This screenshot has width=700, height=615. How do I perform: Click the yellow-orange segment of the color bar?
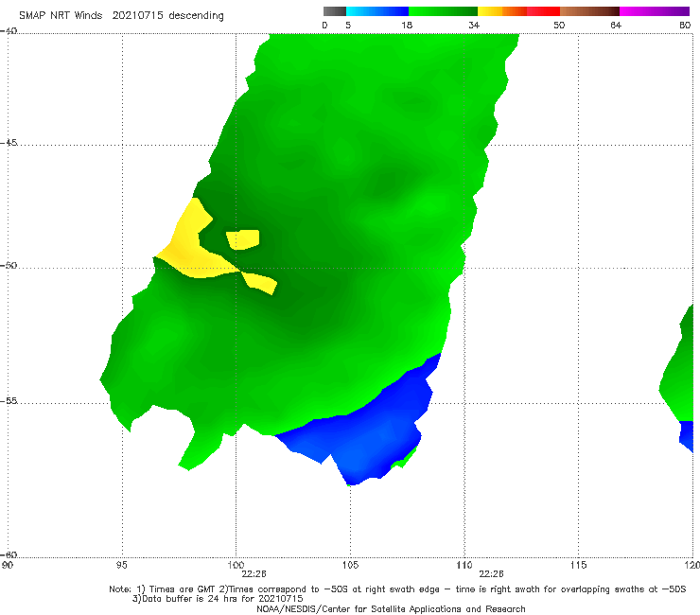[502, 11]
